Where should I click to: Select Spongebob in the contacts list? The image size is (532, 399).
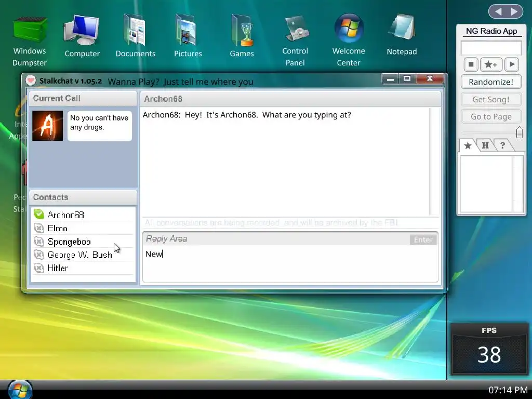[x=83, y=241]
